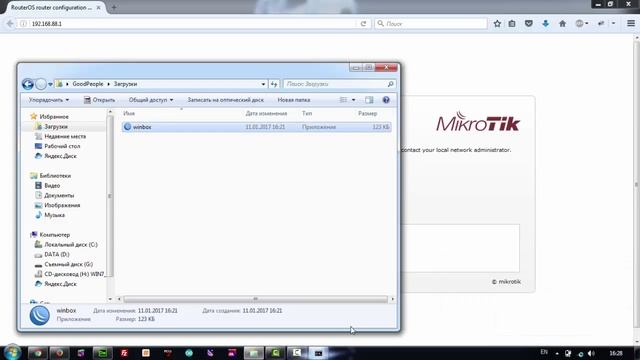Change the view mode icon in Explorer
The height and width of the screenshot is (360, 640).
click(x=343, y=100)
